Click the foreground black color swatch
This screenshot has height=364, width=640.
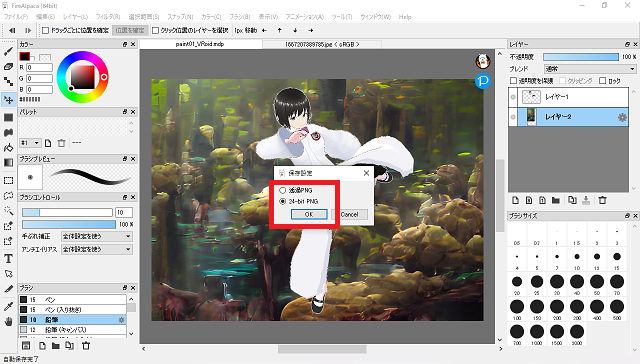[24, 56]
